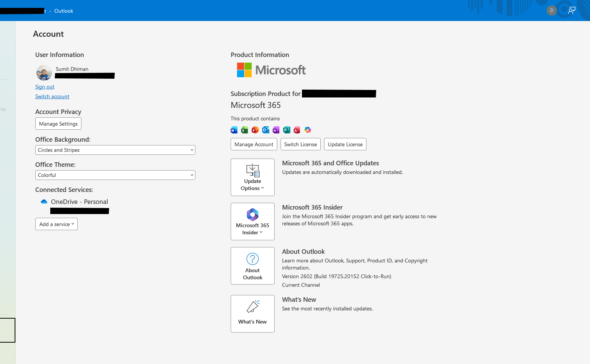Click the 'Microsoft 365' product name

click(256, 105)
